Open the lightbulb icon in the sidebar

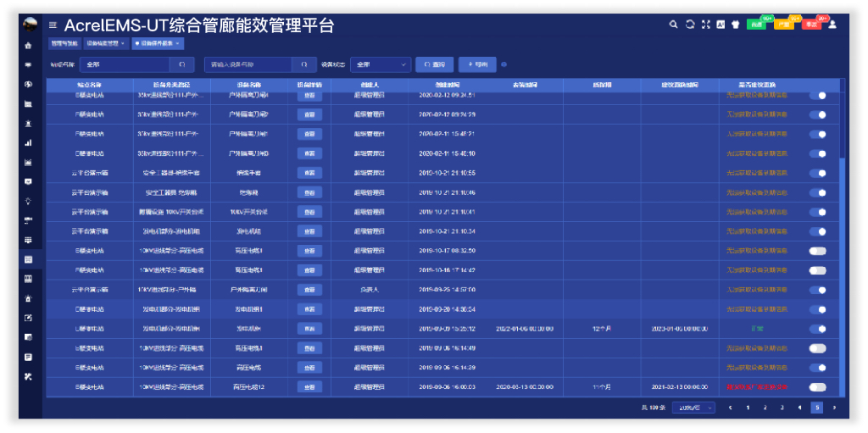click(x=28, y=201)
